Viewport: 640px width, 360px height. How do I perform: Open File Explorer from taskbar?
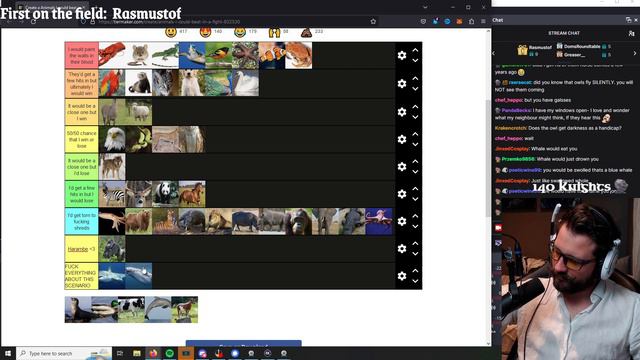[x=136, y=353]
